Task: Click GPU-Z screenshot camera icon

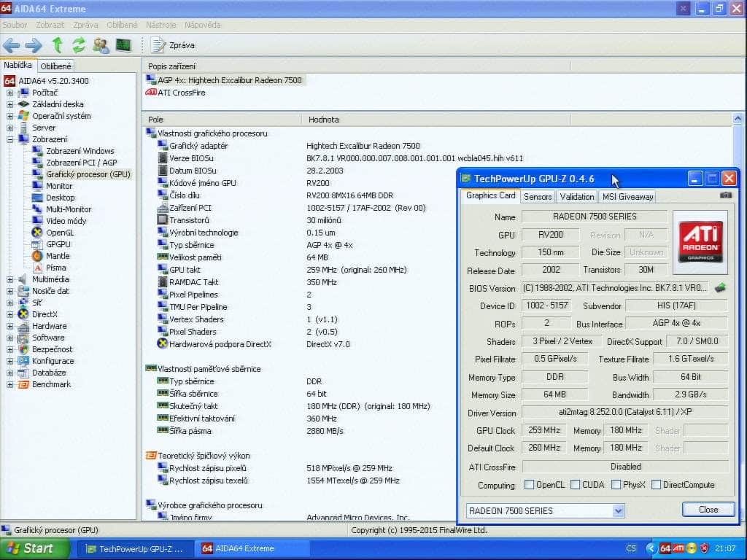Action: pos(726,195)
